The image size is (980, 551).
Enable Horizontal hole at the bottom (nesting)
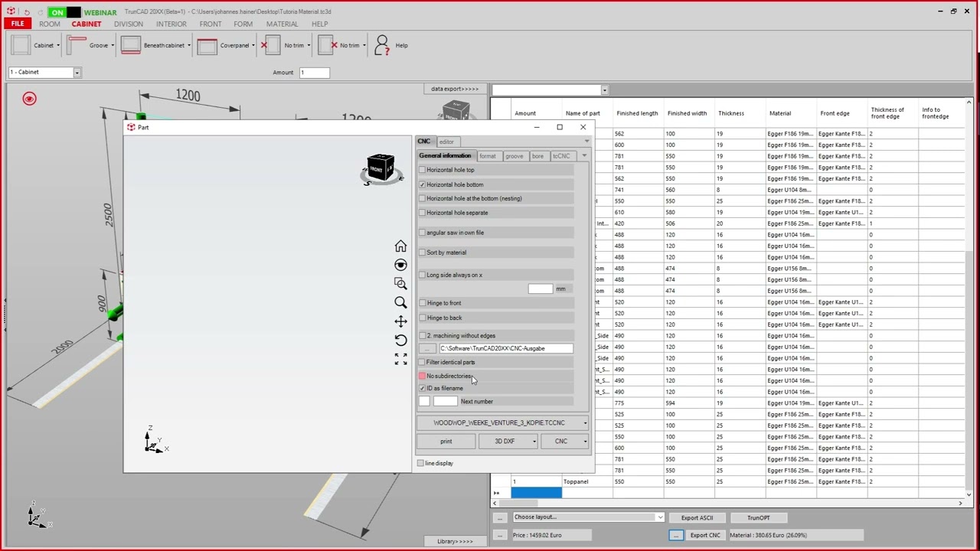(422, 198)
